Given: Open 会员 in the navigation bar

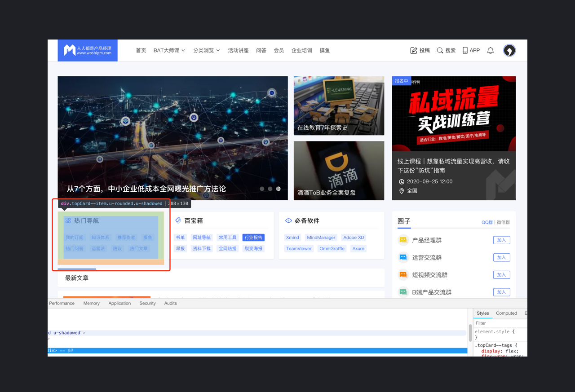Looking at the screenshot, I should point(279,50).
